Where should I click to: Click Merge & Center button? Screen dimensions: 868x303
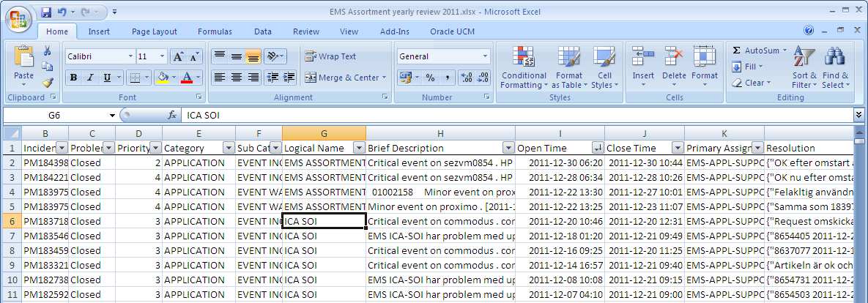[x=341, y=78]
